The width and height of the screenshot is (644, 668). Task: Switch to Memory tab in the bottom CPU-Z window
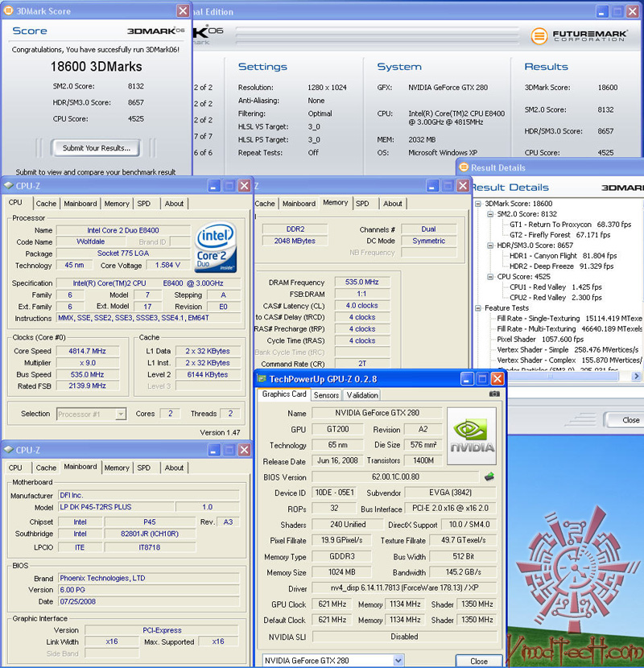tap(117, 468)
